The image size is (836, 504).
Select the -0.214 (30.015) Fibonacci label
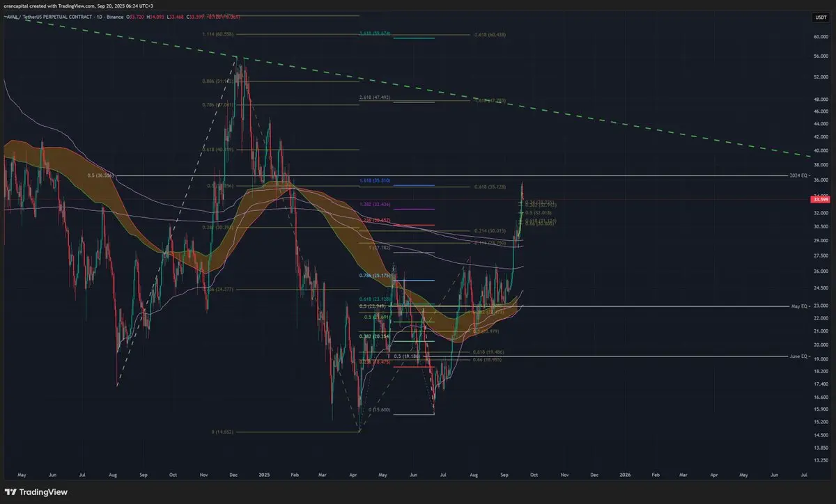(x=488, y=230)
